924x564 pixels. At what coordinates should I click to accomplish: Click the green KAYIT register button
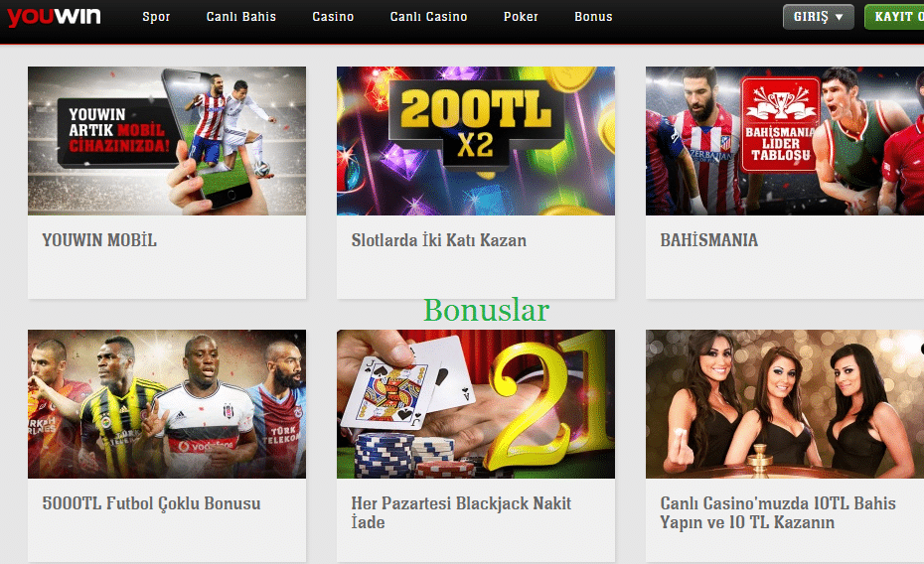pyautogui.click(x=894, y=17)
